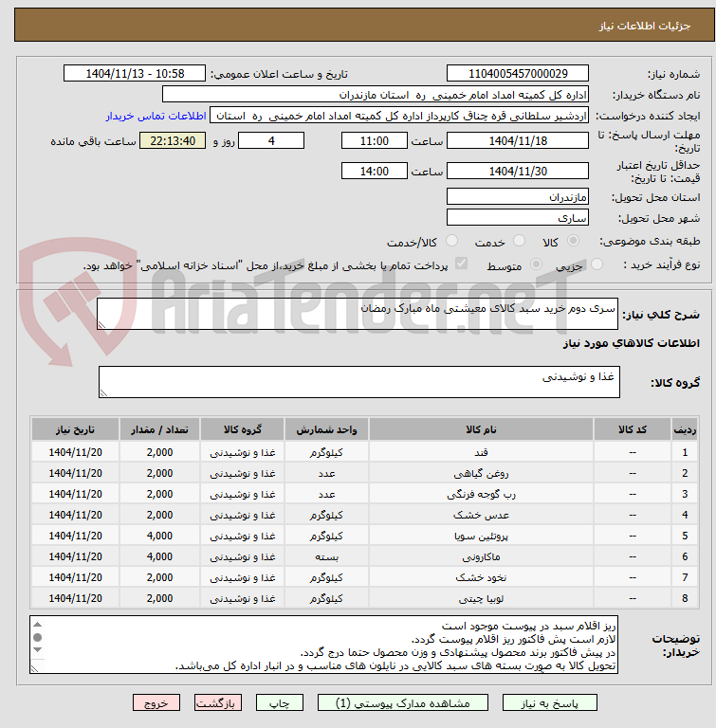Choose the متوسط purchase process radio

point(536,264)
